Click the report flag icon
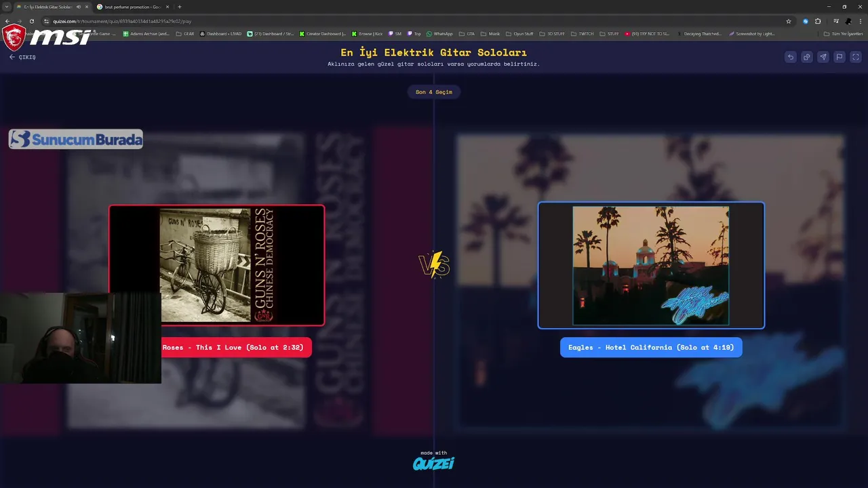The image size is (868, 488). click(x=839, y=57)
